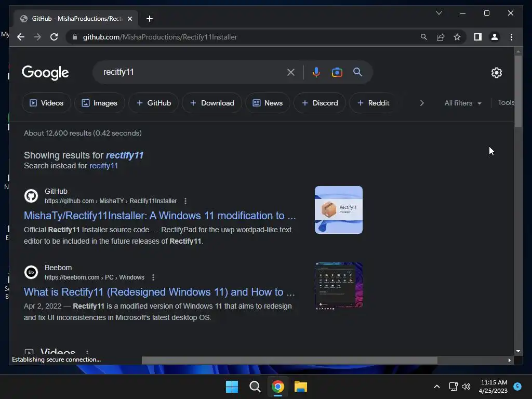Open the Chrome profile icon
This screenshot has width=532, height=399.
click(495, 37)
